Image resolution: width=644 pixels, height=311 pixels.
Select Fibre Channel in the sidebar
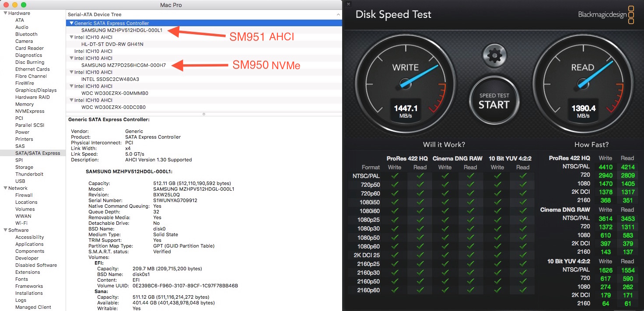31,76
